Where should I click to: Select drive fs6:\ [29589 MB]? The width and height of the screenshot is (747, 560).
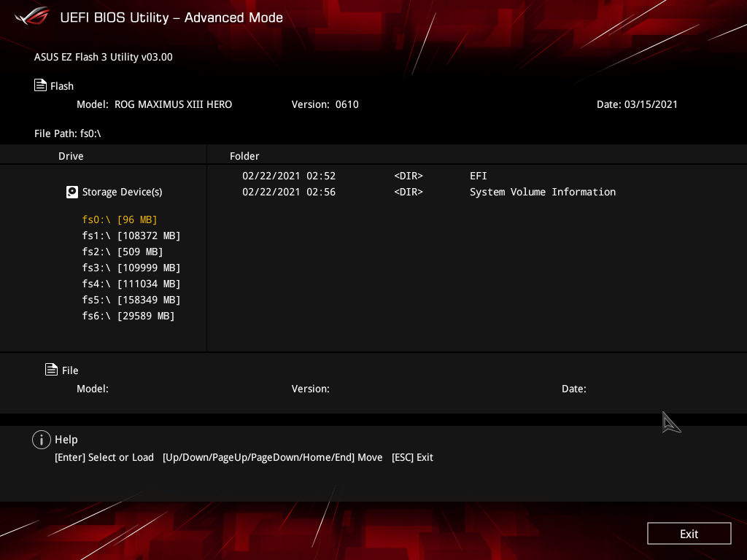point(128,316)
